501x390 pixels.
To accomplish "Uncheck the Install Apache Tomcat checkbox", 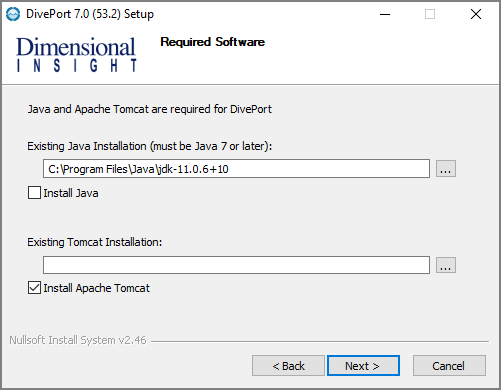I will (x=34, y=288).
